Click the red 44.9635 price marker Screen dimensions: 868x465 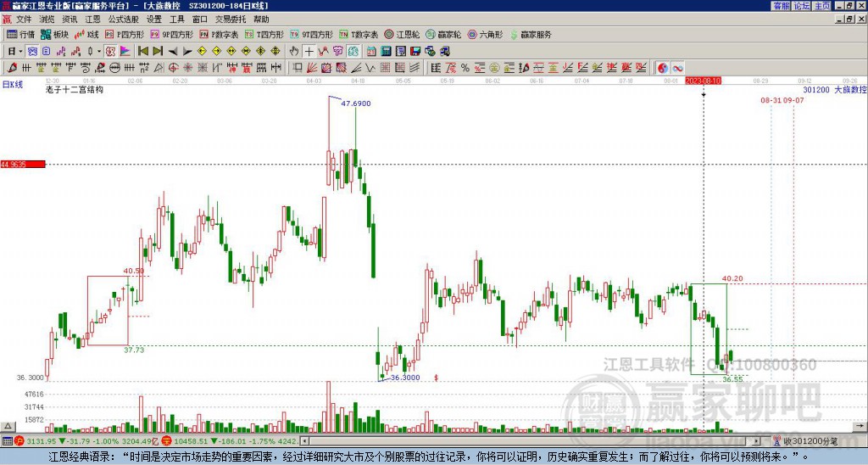pyautogui.click(x=23, y=164)
